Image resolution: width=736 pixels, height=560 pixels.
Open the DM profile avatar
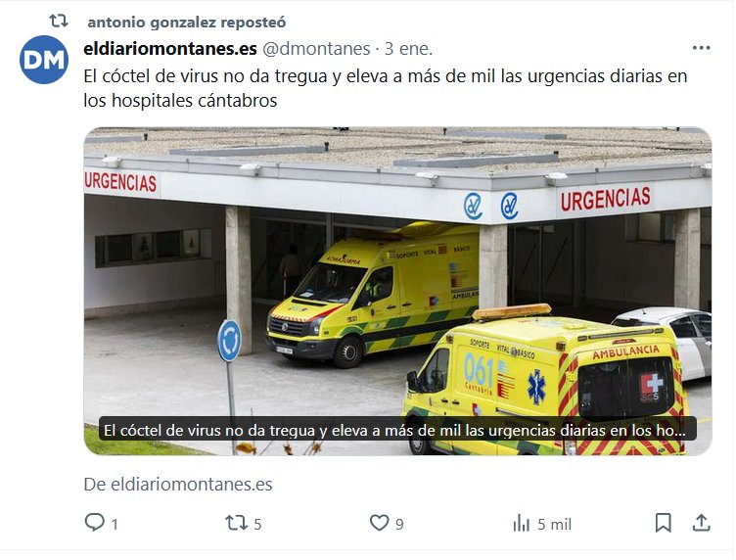click(x=44, y=60)
